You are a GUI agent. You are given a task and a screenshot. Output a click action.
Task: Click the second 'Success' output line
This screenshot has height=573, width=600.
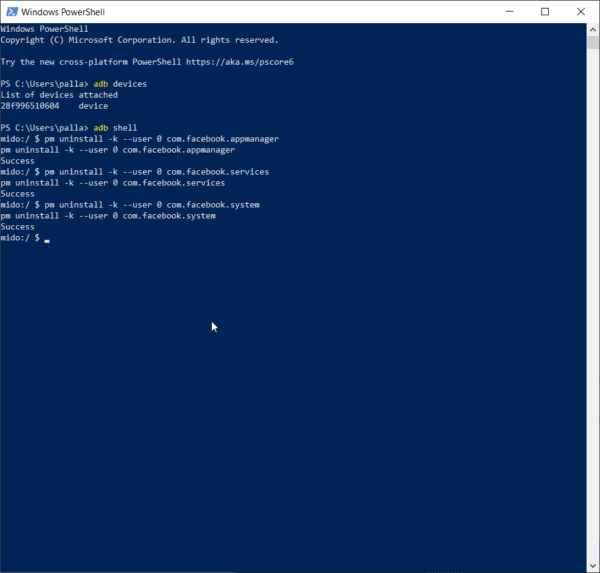pyautogui.click(x=18, y=194)
